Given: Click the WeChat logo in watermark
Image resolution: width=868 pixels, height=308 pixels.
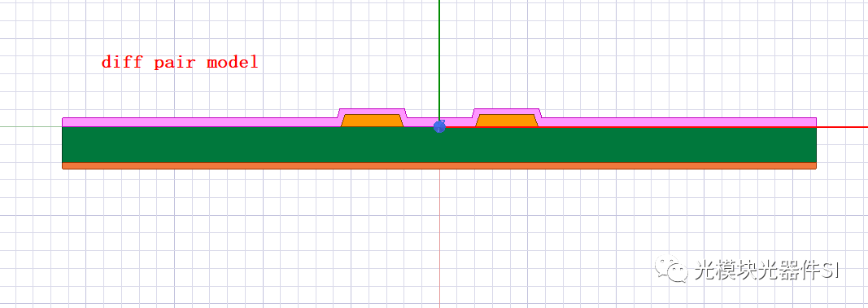Looking at the screenshot, I should click(x=672, y=269).
